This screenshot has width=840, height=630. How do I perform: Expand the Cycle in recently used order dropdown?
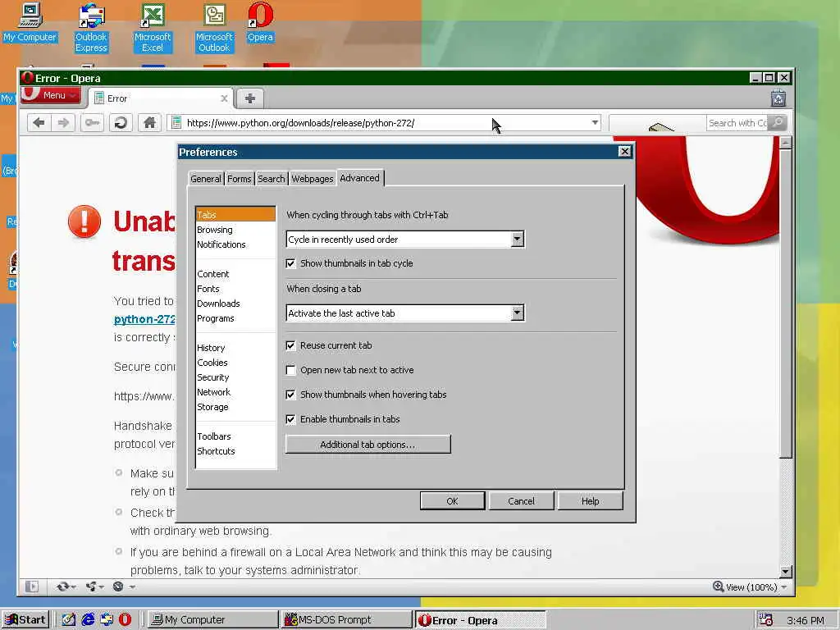[x=517, y=239]
